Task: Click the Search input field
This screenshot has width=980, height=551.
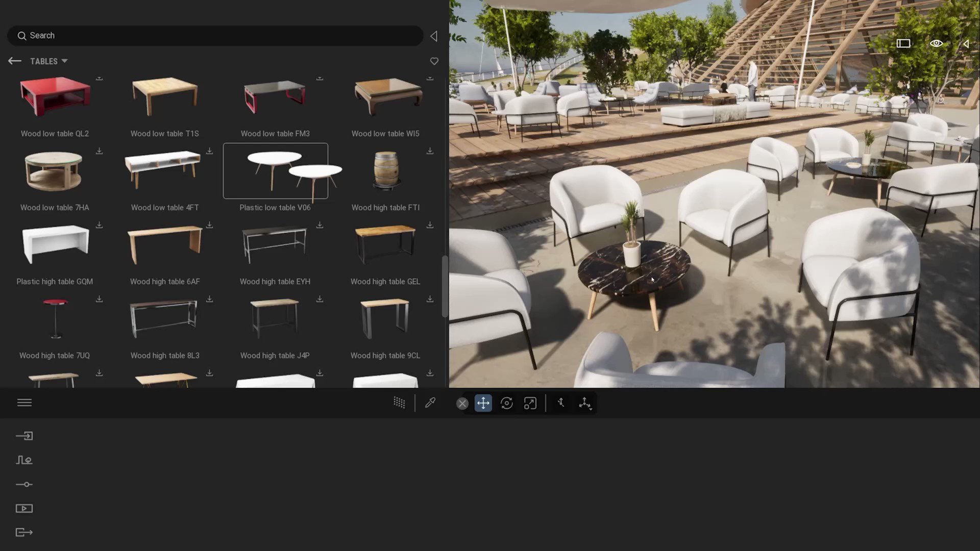Action: click(x=214, y=35)
